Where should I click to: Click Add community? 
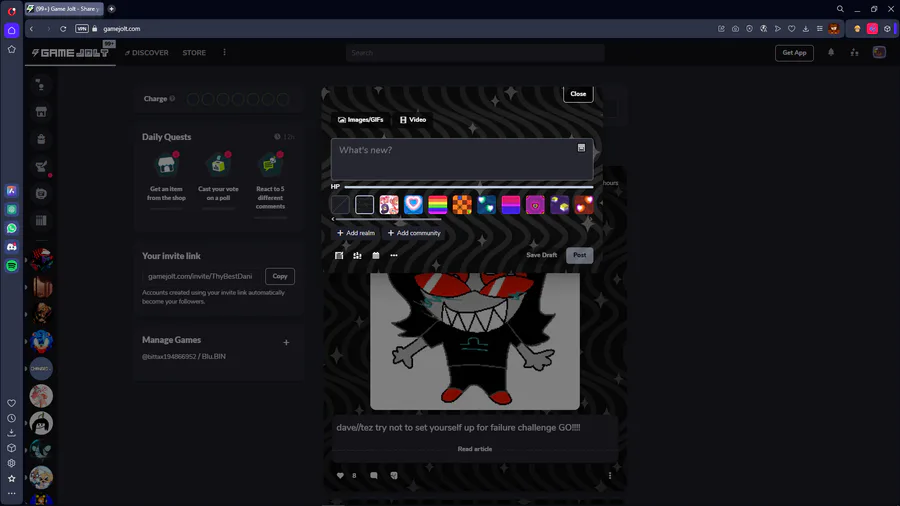tap(414, 233)
